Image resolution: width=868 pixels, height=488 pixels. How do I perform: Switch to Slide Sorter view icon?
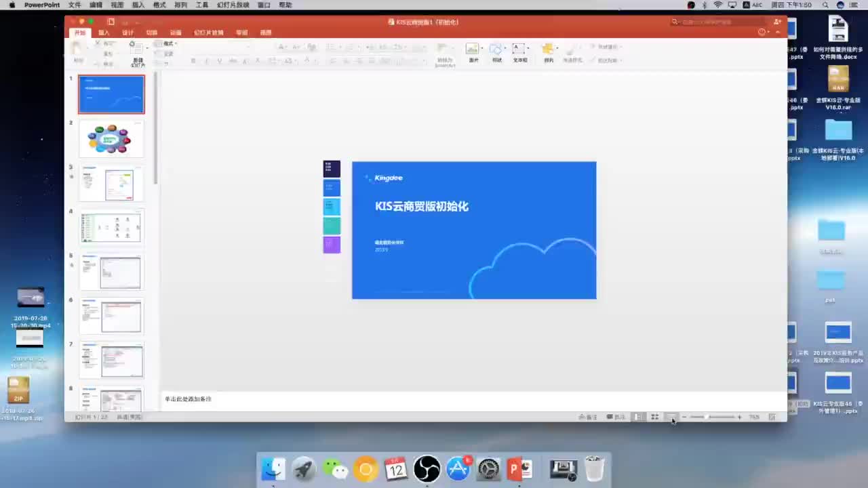click(x=654, y=417)
